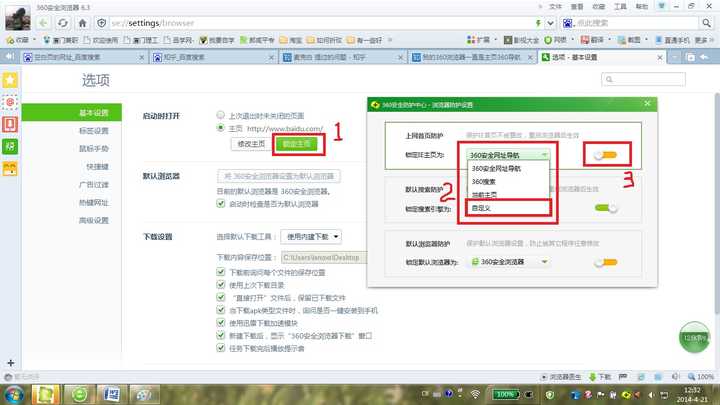
Task: Click the refresh page icon
Action: tap(63, 22)
